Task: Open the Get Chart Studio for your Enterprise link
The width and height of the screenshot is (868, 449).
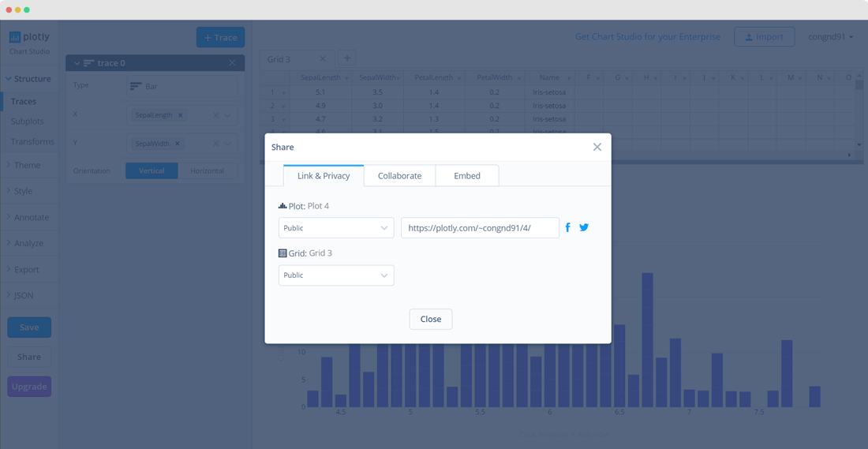Action: tap(648, 36)
